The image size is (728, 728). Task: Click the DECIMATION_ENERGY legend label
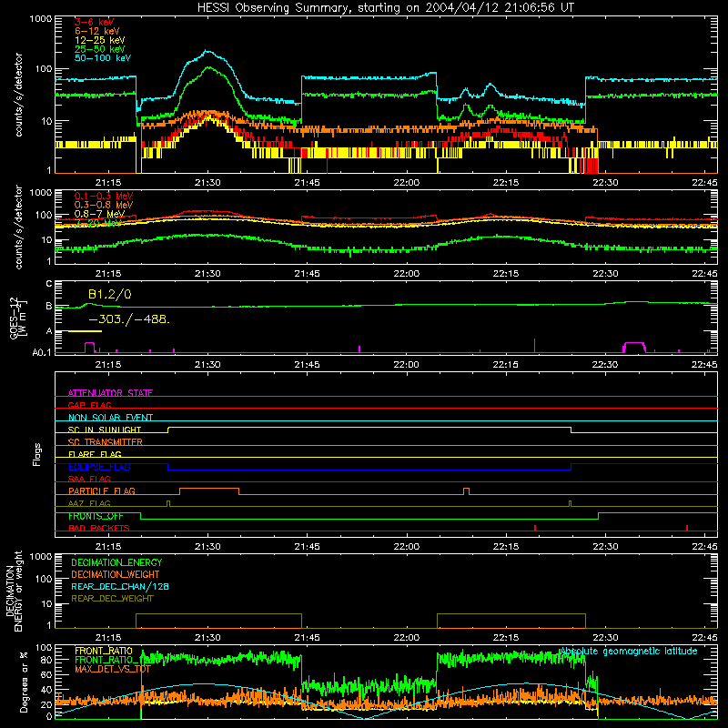coord(116,562)
